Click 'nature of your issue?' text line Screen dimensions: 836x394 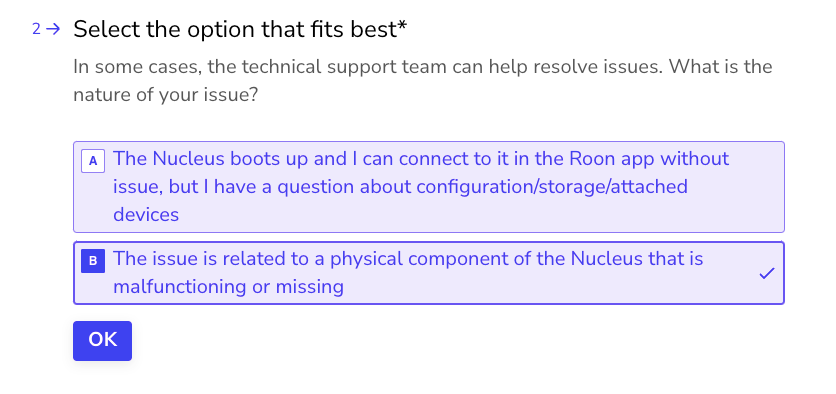(166, 95)
